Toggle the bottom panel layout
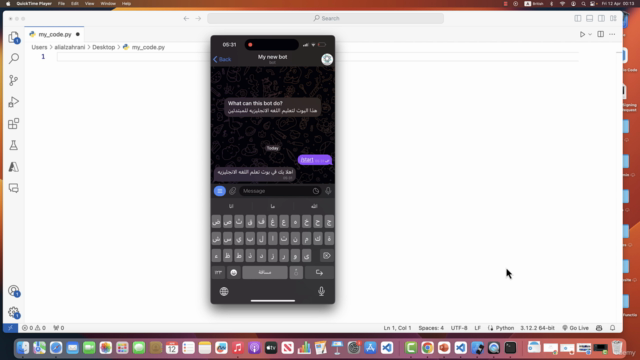The width and height of the screenshot is (640, 360). tap(589, 18)
